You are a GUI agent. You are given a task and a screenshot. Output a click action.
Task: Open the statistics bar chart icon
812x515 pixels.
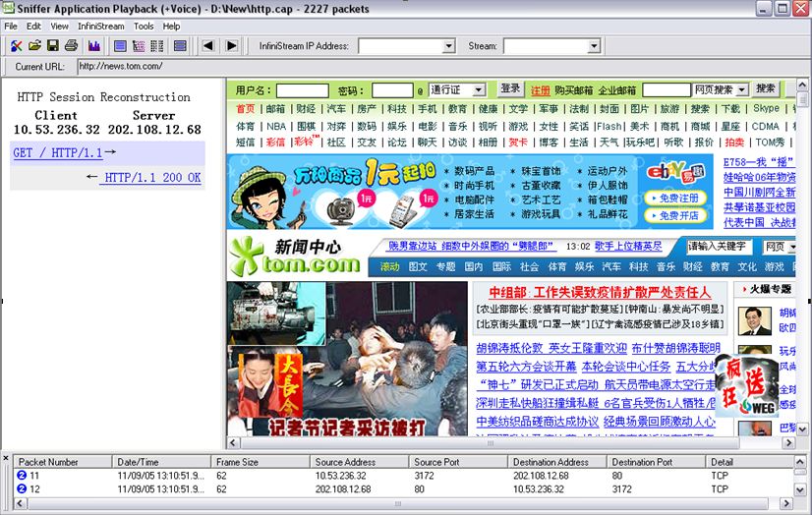point(93,46)
